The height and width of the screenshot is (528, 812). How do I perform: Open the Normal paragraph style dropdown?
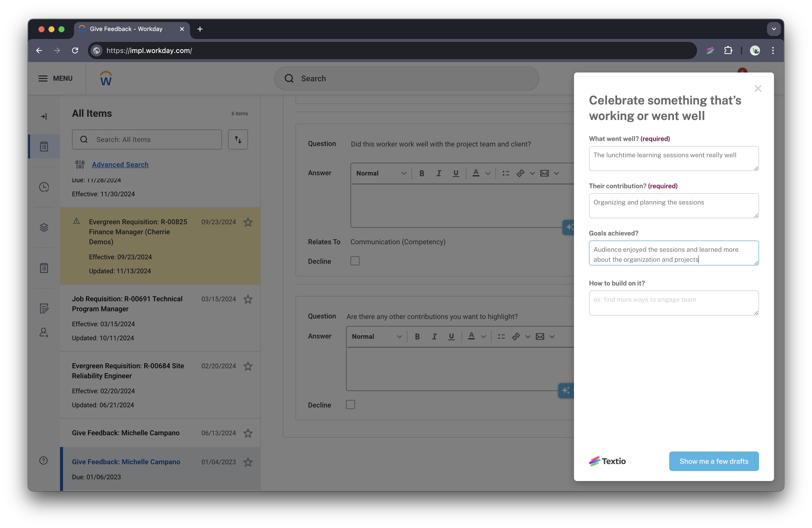(x=380, y=173)
